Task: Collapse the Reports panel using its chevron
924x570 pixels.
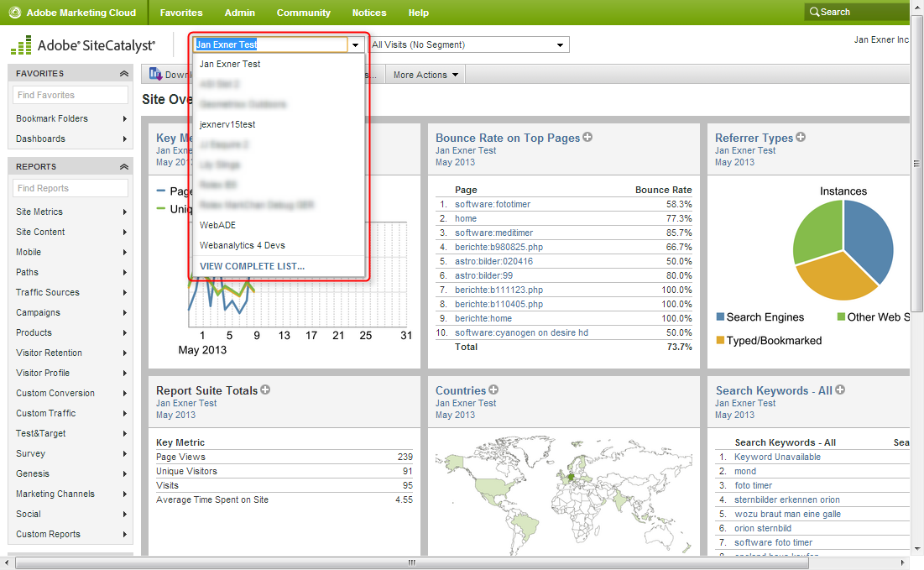Action: [x=124, y=167]
